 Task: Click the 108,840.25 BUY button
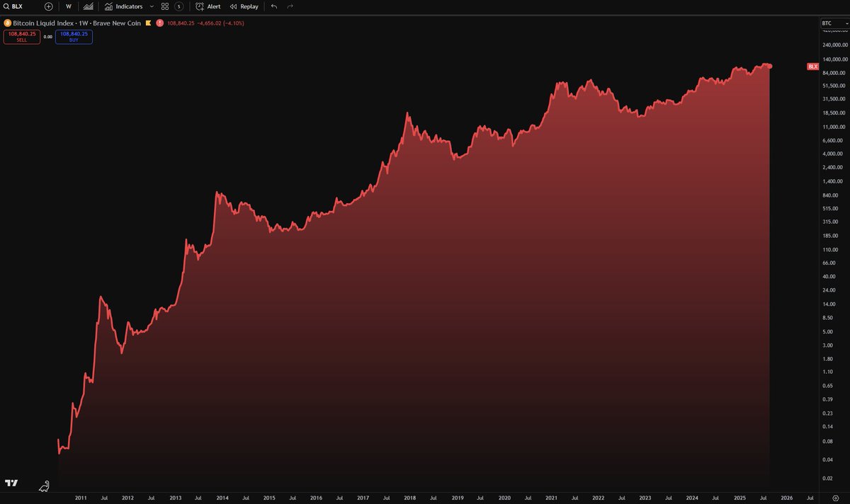click(74, 36)
